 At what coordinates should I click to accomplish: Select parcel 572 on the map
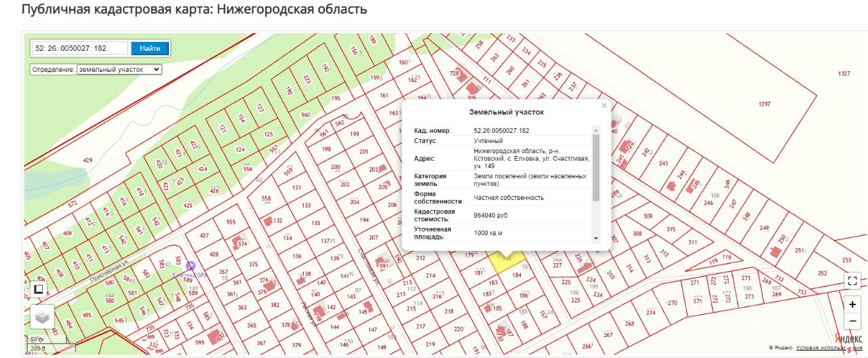73,203
